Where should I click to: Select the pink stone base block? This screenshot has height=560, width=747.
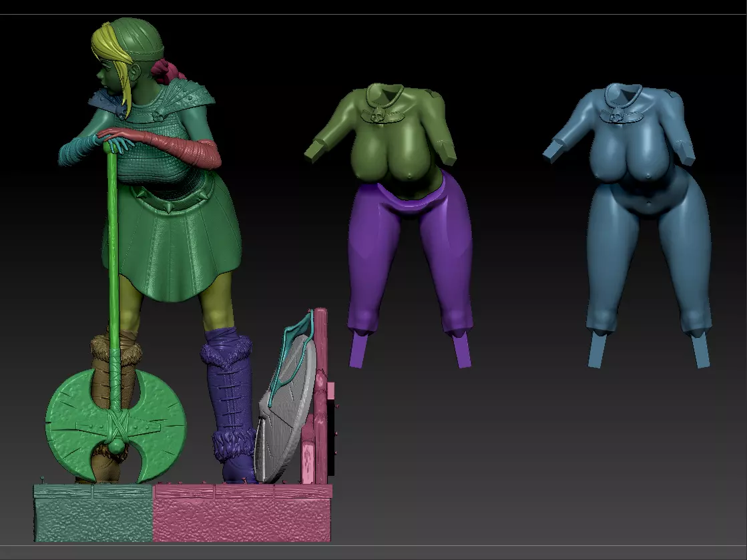pyautogui.click(x=242, y=513)
